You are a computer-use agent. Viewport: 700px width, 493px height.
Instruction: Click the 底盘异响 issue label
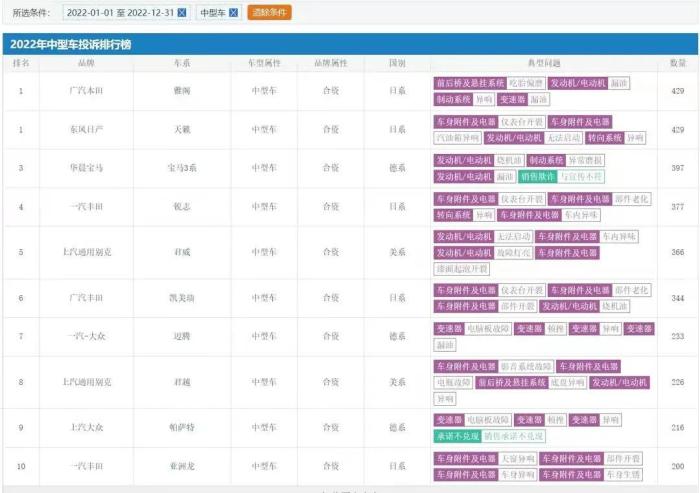tap(567, 383)
